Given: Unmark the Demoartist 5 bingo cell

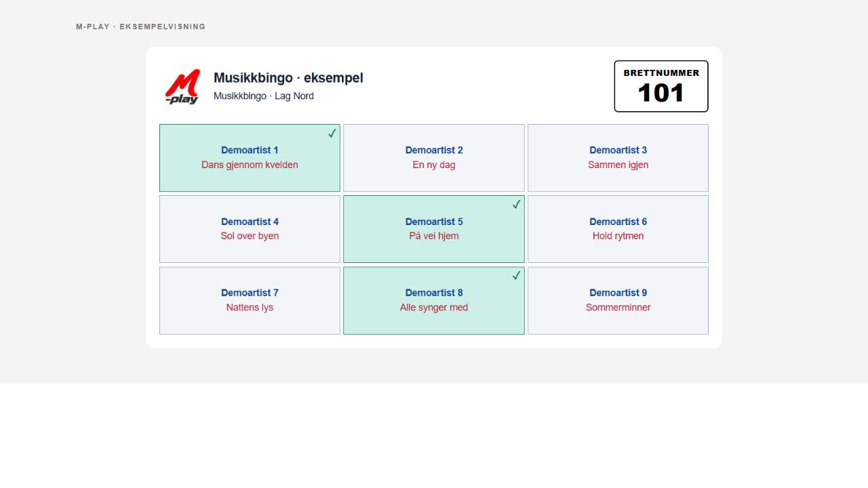Looking at the screenshot, I should tap(434, 229).
